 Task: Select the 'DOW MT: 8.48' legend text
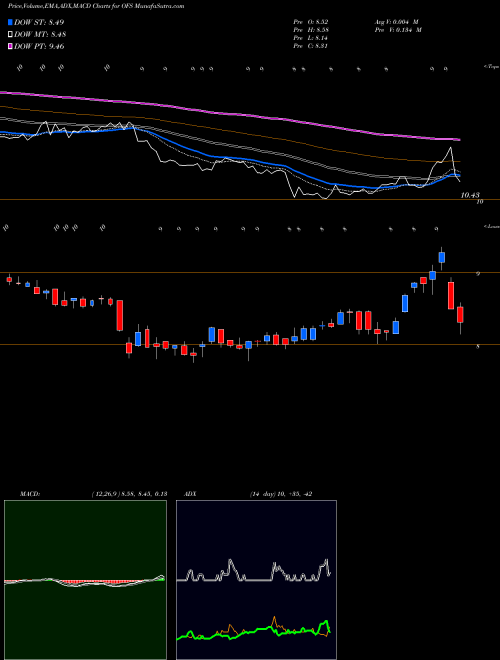click(x=40, y=35)
